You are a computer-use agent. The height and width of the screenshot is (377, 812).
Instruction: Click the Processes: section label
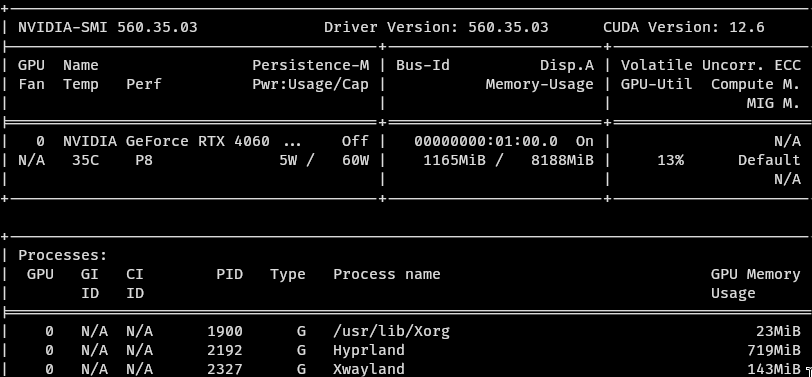coord(63,256)
